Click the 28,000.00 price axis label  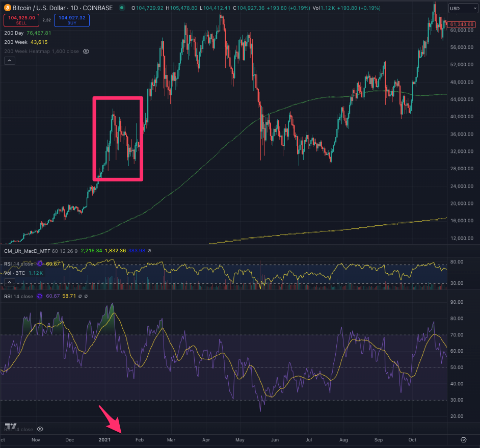[462, 168]
